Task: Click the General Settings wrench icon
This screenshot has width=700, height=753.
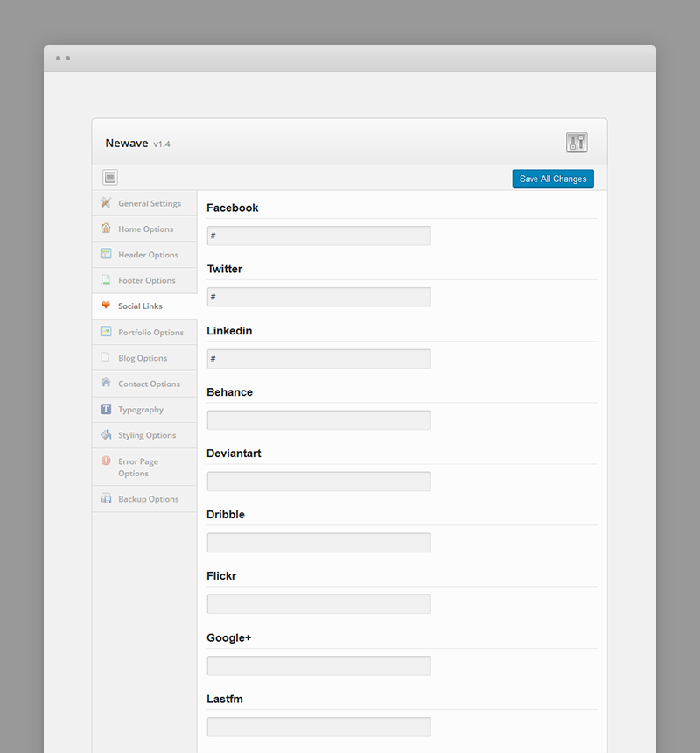Action: (x=106, y=202)
